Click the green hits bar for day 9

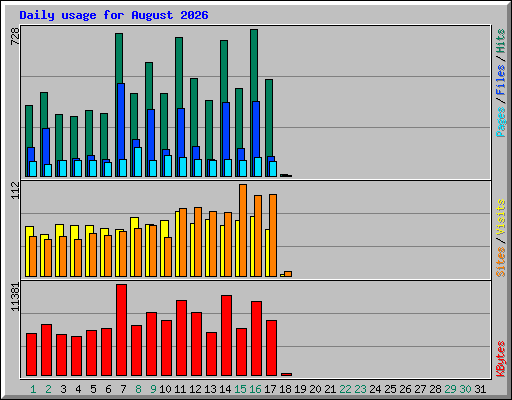(149, 85)
